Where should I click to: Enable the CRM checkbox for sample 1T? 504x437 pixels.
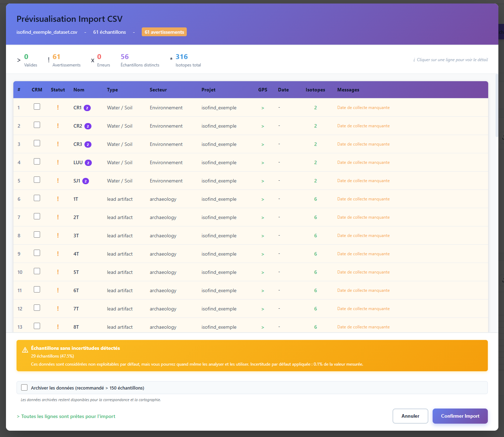coord(37,198)
